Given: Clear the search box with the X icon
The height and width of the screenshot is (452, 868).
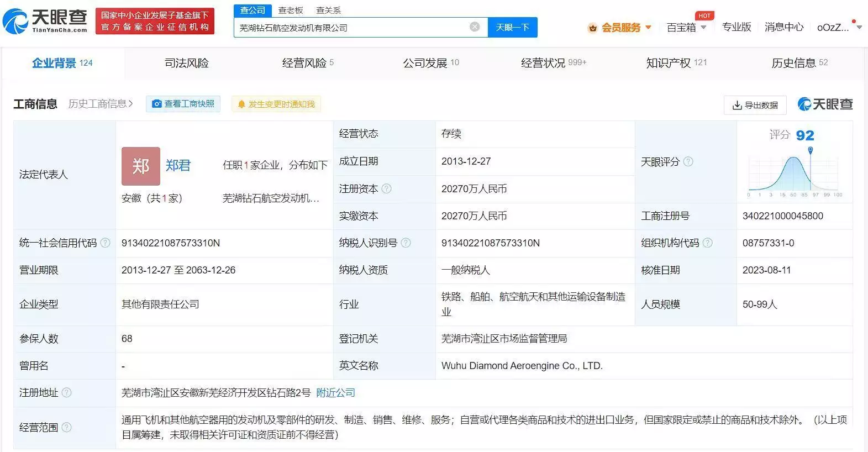Looking at the screenshot, I should [x=475, y=27].
